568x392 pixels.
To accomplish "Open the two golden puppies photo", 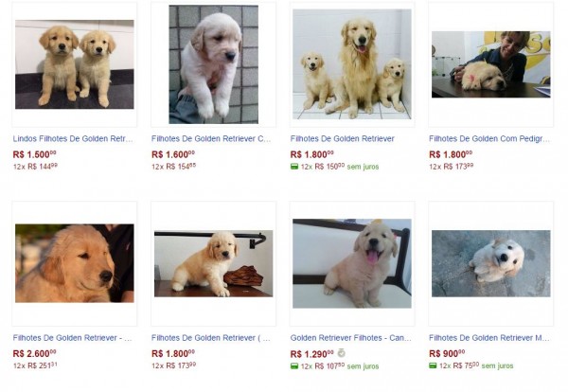I will (x=74, y=64).
